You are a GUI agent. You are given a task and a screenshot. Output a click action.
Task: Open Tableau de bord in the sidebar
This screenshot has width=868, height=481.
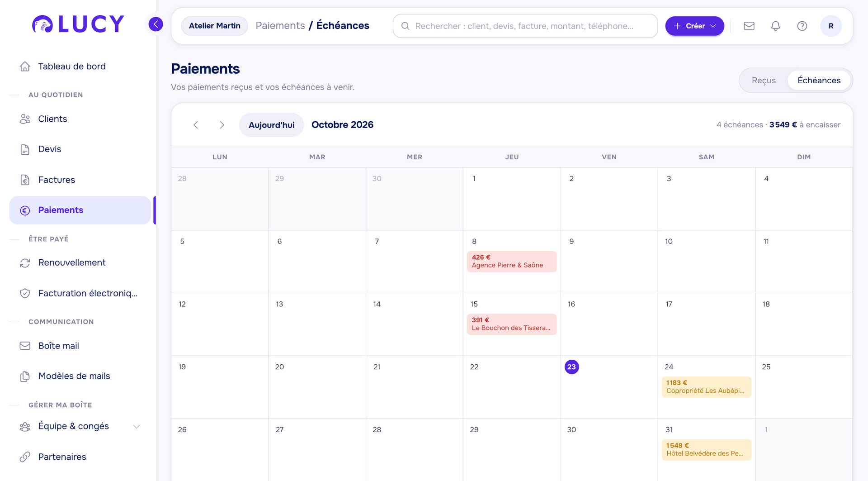(80, 67)
